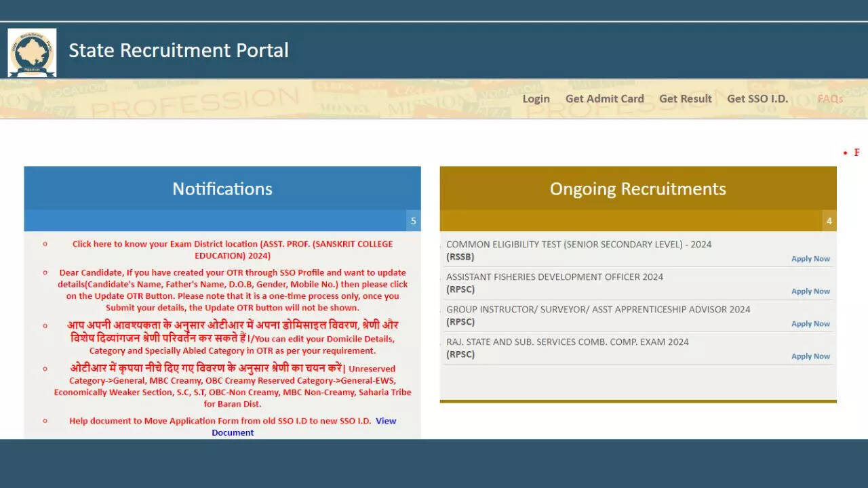Open the Get SSO I.D. page
This screenshot has height=488, width=868.
(757, 99)
